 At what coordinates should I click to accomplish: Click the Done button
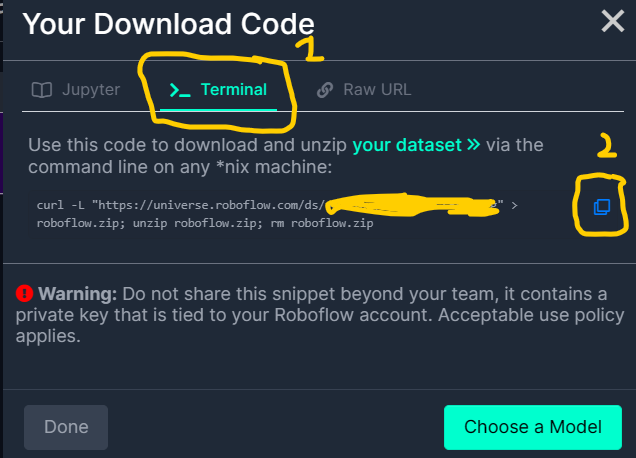(66, 427)
